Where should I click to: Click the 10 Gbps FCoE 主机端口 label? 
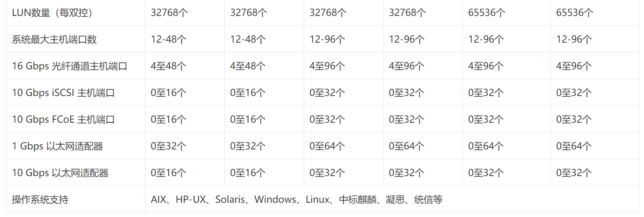tap(63, 119)
